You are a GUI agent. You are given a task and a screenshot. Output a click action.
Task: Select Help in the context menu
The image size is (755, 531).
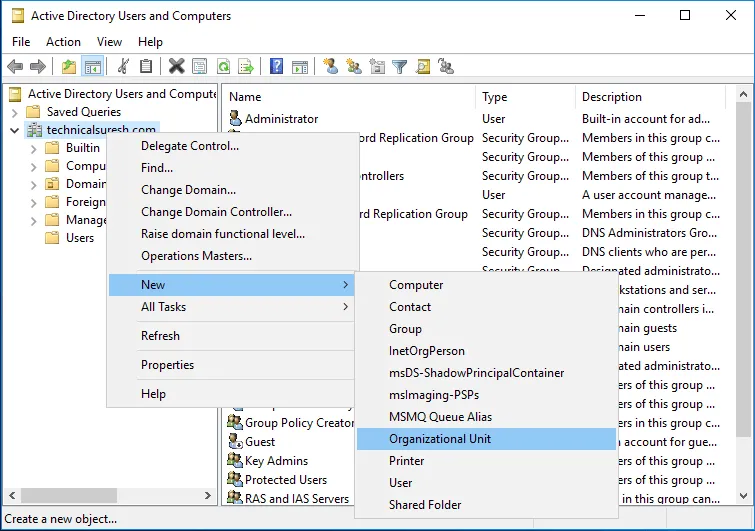pos(232,394)
